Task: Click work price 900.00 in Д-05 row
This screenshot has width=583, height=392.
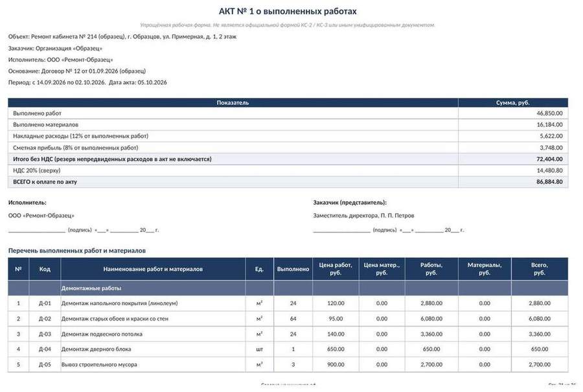Action: pos(336,365)
